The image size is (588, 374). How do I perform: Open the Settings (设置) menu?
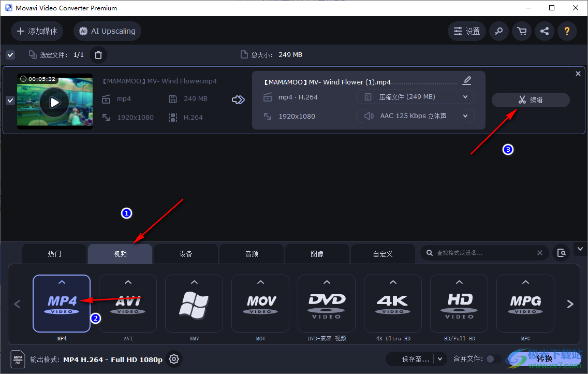tap(466, 31)
